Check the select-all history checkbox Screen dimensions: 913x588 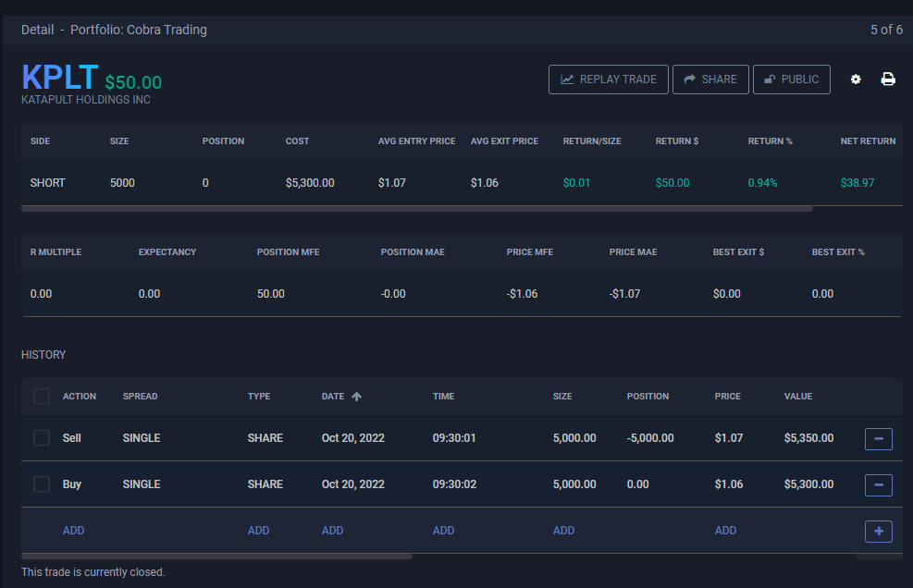[x=42, y=397]
